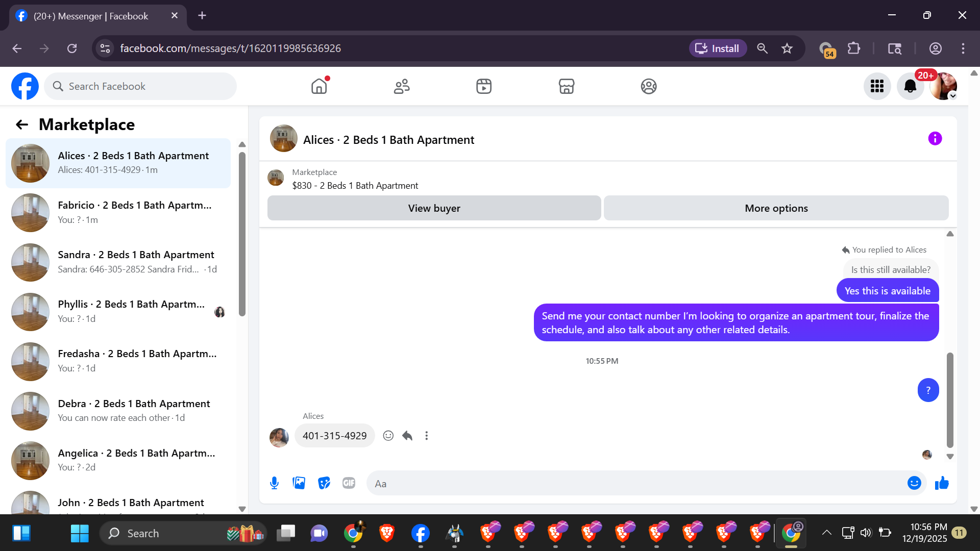The height and width of the screenshot is (551, 980).
Task: Open the notifications bell
Action: [x=910, y=86]
